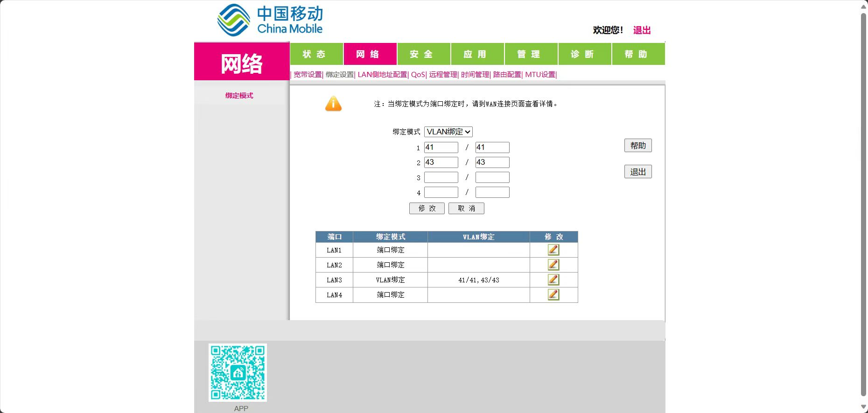Open the 路由配置 submenu link

pos(507,75)
